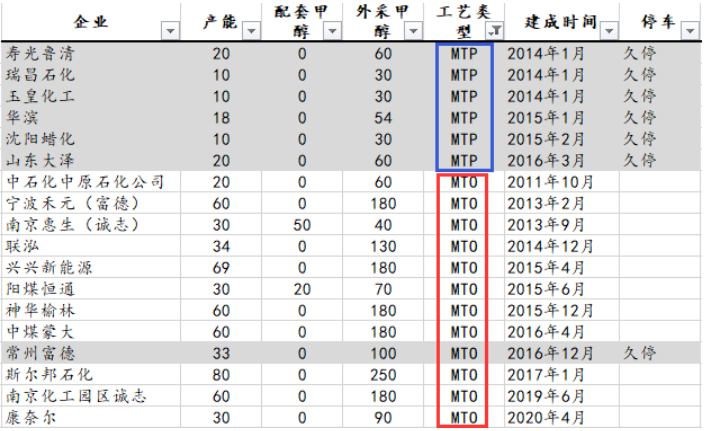Select 配套甲醇 value 50 for 南京惠生
The image size is (704, 431).
pyautogui.click(x=302, y=225)
